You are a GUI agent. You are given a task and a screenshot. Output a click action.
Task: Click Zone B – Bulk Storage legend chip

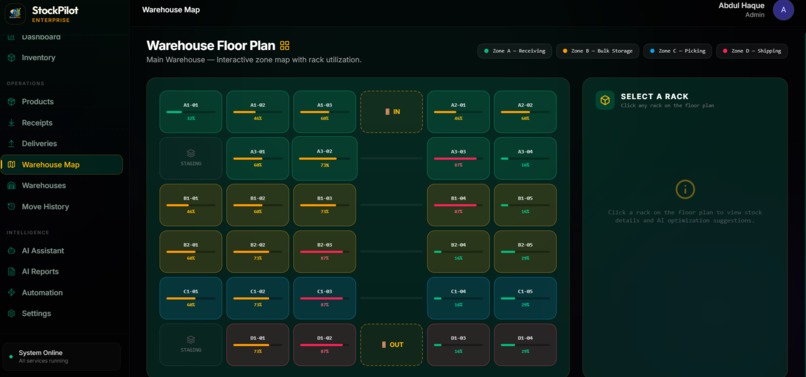point(598,51)
